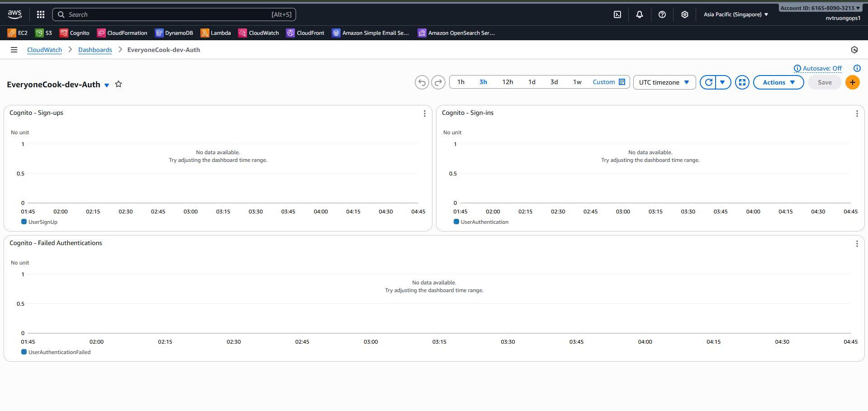Expand the EveryoneCook-dev-Auth dashboard switcher arrow
The width and height of the screenshot is (868, 411).
[107, 85]
